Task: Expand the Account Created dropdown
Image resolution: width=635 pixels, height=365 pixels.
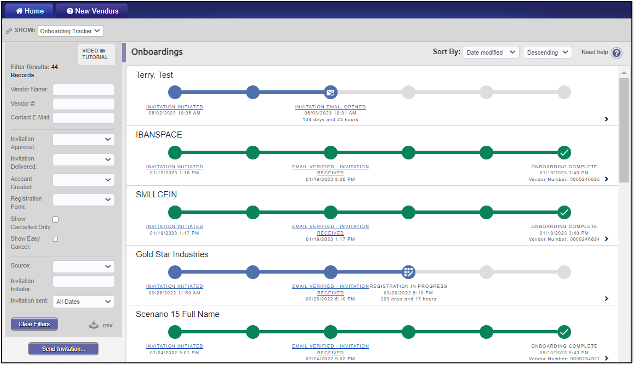Action: pyautogui.click(x=83, y=180)
